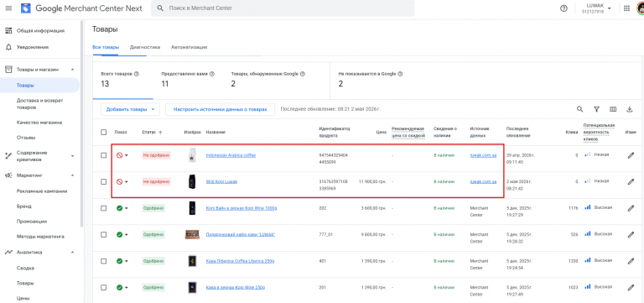Click the search magnifier in the top bar
The height and width of the screenshot is (303, 644).
coord(161,8)
